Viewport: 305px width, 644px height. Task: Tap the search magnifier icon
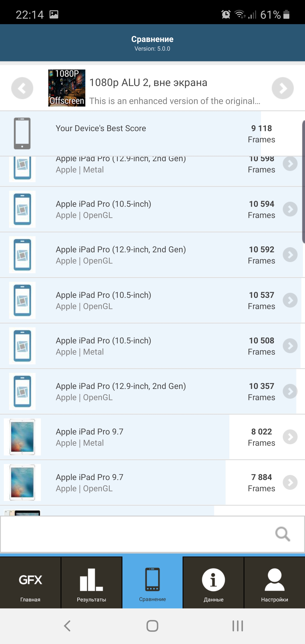[x=283, y=534]
